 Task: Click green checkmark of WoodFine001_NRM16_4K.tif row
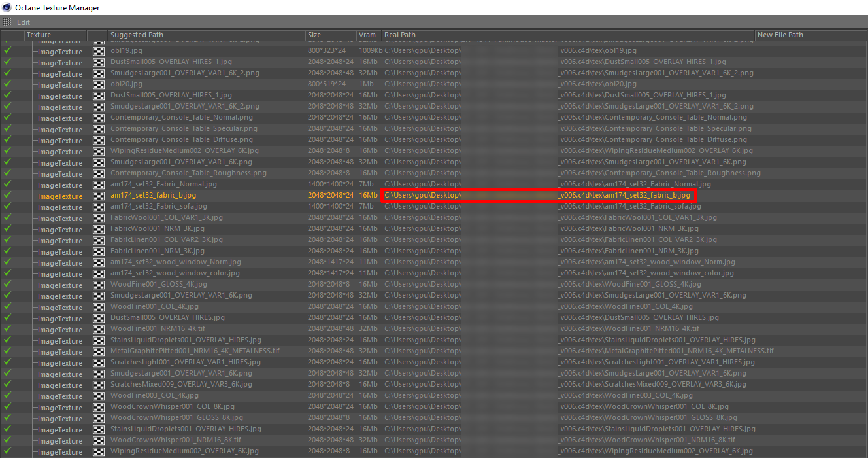pos(8,328)
